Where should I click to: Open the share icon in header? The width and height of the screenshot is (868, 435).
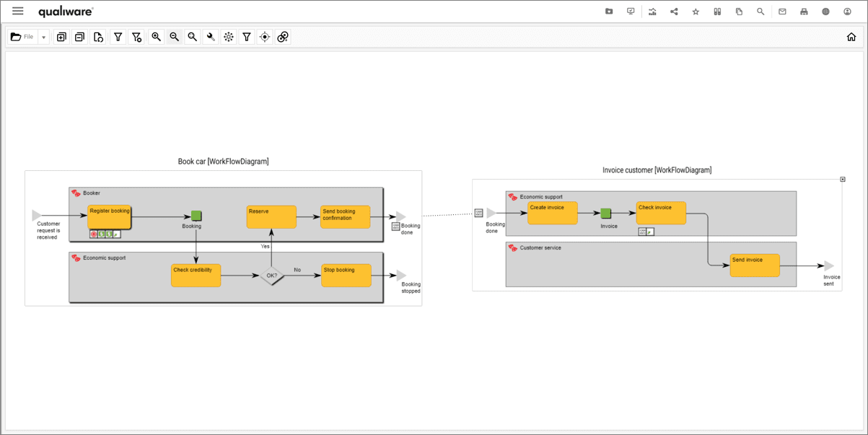(x=674, y=12)
